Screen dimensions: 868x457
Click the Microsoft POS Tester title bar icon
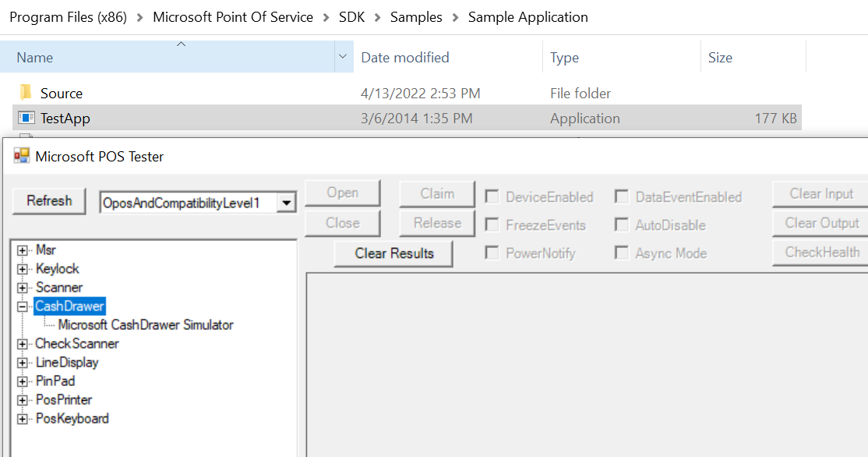pos(21,156)
